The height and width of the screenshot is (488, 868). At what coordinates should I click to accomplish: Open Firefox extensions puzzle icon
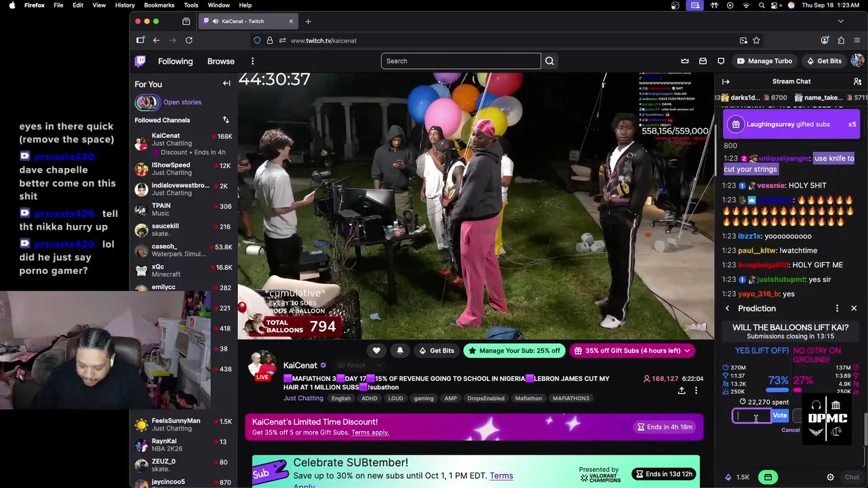pyautogui.click(x=842, y=41)
